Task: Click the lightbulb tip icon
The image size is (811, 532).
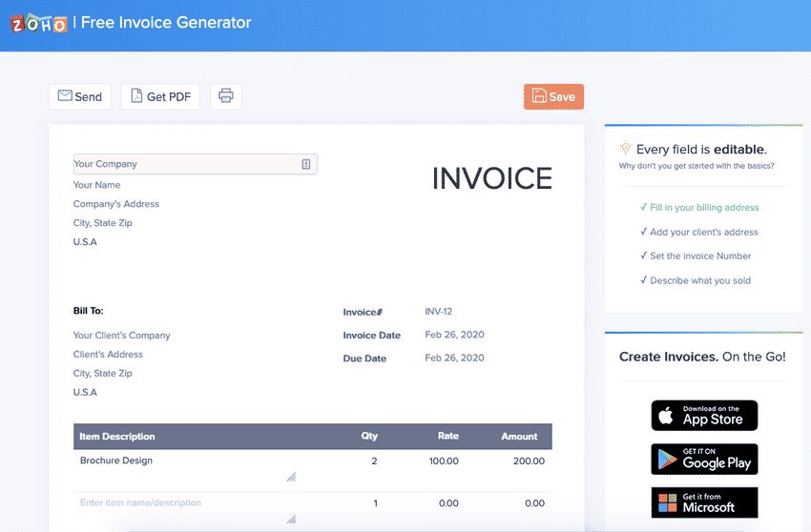Action: coord(625,148)
